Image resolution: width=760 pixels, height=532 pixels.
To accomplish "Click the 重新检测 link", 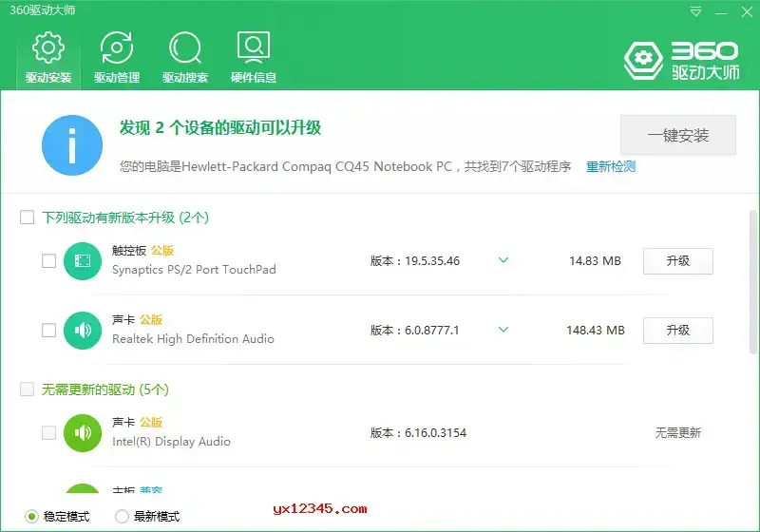I will (611, 166).
